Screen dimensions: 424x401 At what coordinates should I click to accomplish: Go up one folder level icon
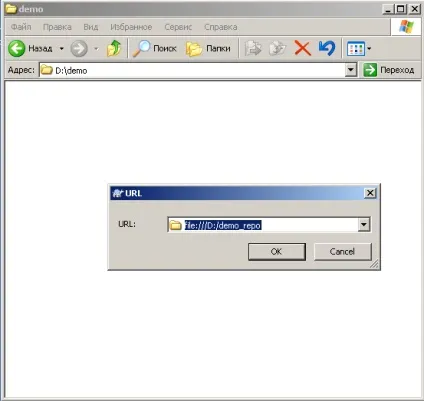(x=114, y=49)
